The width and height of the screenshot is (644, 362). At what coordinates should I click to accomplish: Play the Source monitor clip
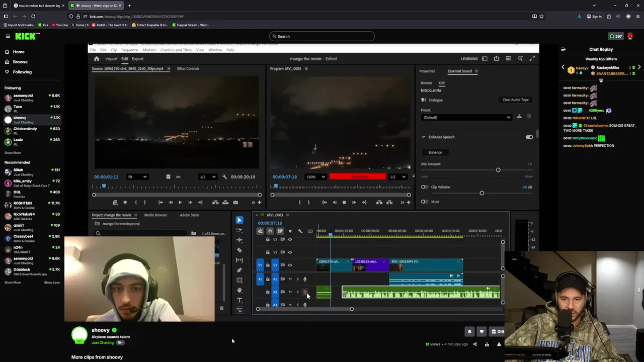[x=180, y=203]
